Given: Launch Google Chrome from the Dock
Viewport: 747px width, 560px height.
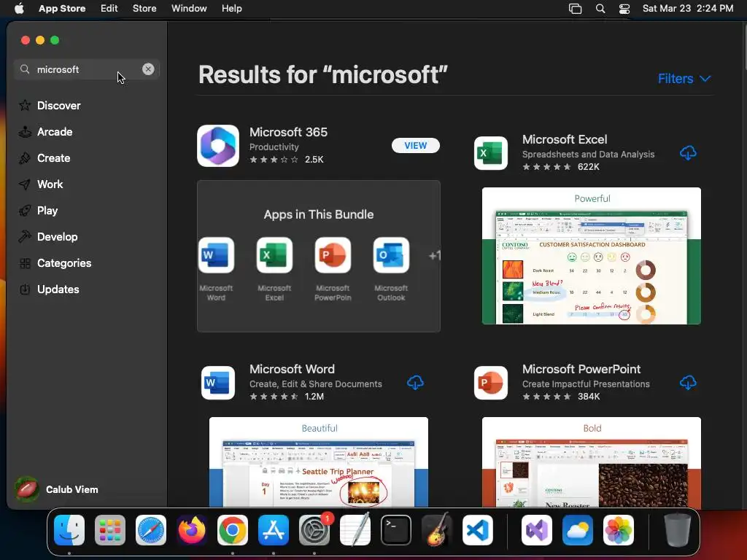Looking at the screenshot, I should pos(233,530).
